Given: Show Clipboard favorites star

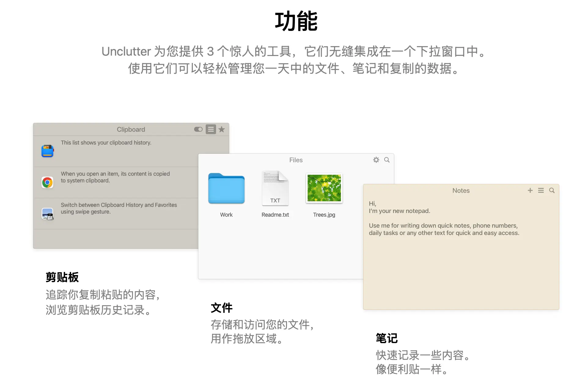Looking at the screenshot, I should [222, 129].
